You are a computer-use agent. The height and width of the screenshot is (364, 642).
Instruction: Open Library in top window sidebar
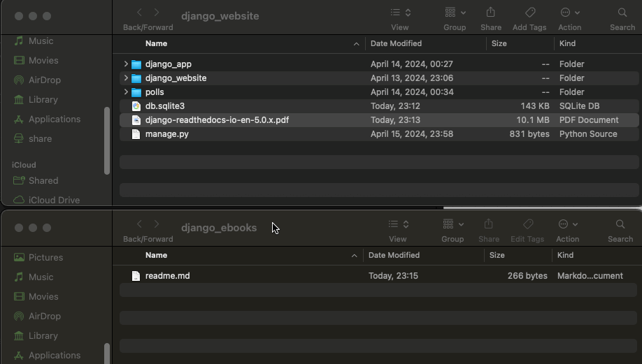36,100
